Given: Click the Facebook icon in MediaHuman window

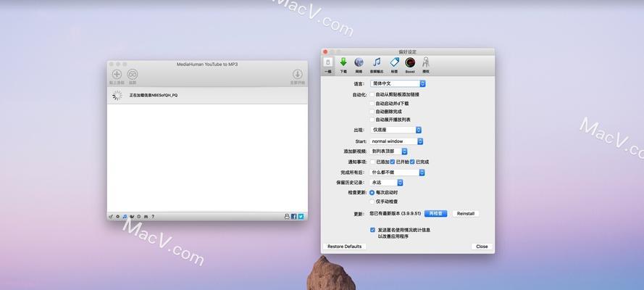Looking at the screenshot, I should [x=293, y=217].
